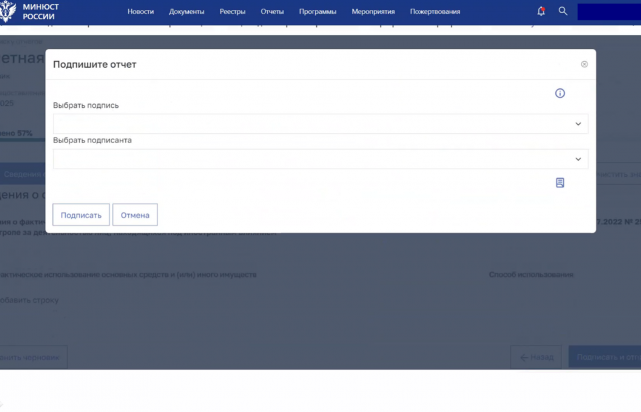Open the Мероприятия menu item
This screenshot has width=641, height=412.
pos(373,11)
